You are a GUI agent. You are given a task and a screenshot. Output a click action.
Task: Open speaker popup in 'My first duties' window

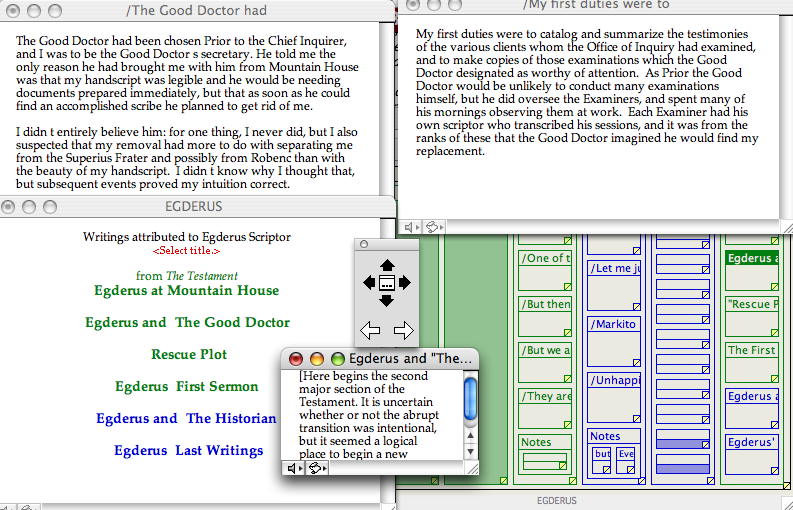412,228
